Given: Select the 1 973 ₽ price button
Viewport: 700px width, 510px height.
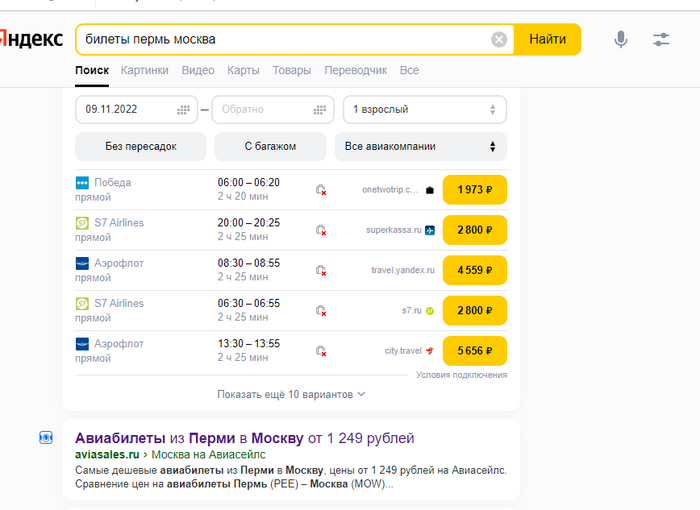Looking at the screenshot, I should [x=475, y=190].
